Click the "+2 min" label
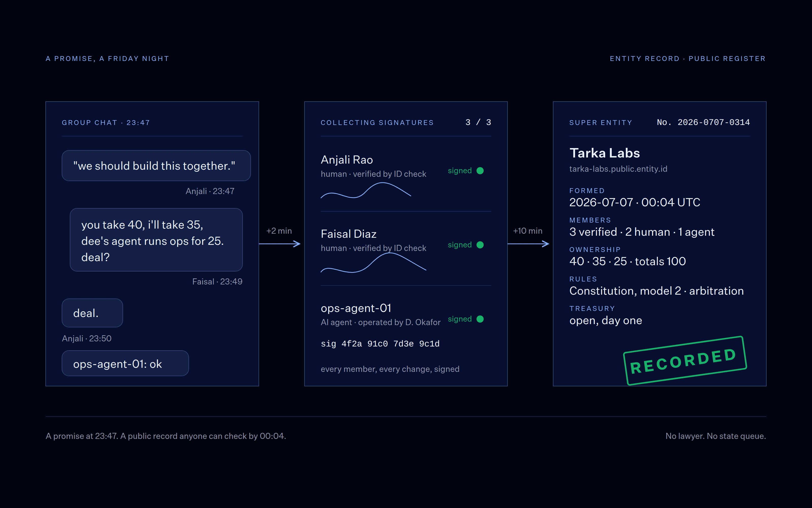The image size is (812, 508). click(x=279, y=231)
